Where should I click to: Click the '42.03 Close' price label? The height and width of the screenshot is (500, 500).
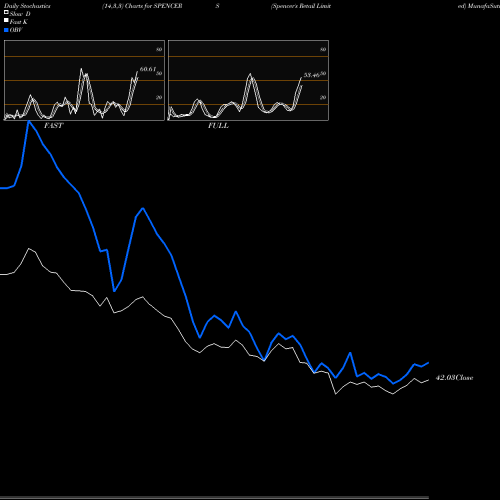coord(454,378)
